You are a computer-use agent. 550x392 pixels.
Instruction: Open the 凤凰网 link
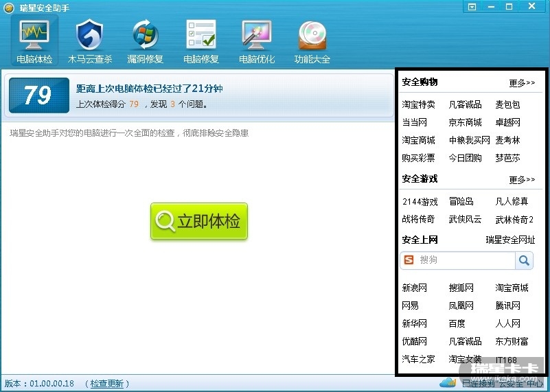(x=461, y=305)
